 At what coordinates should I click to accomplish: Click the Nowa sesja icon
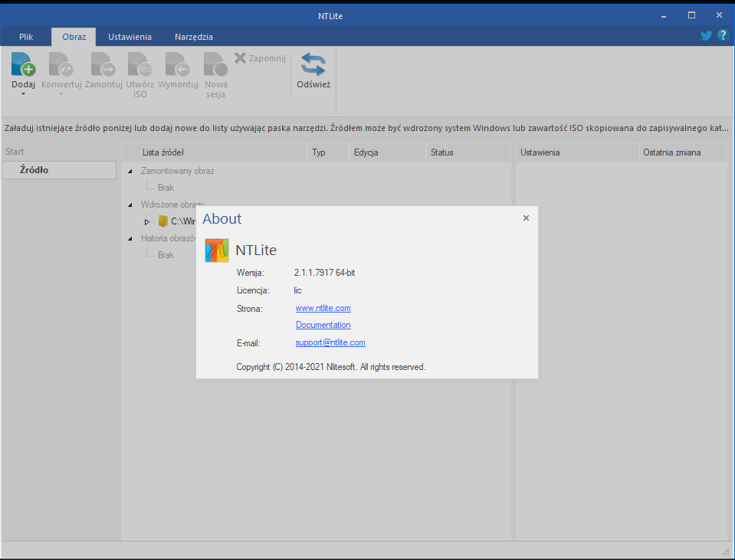(215, 64)
